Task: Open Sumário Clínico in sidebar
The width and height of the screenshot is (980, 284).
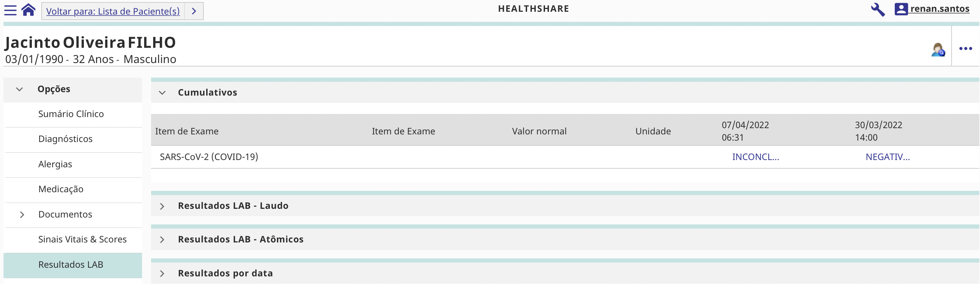Action: tap(71, 114)
